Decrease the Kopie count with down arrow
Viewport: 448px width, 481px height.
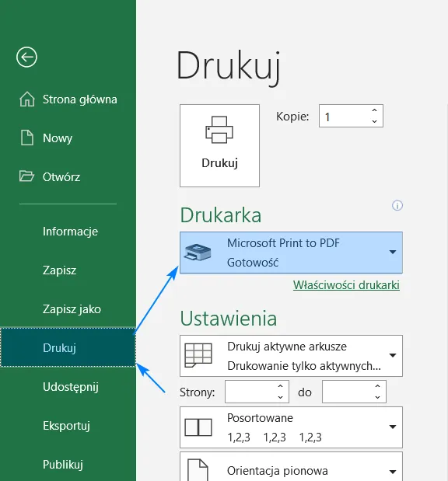(374, 121)
